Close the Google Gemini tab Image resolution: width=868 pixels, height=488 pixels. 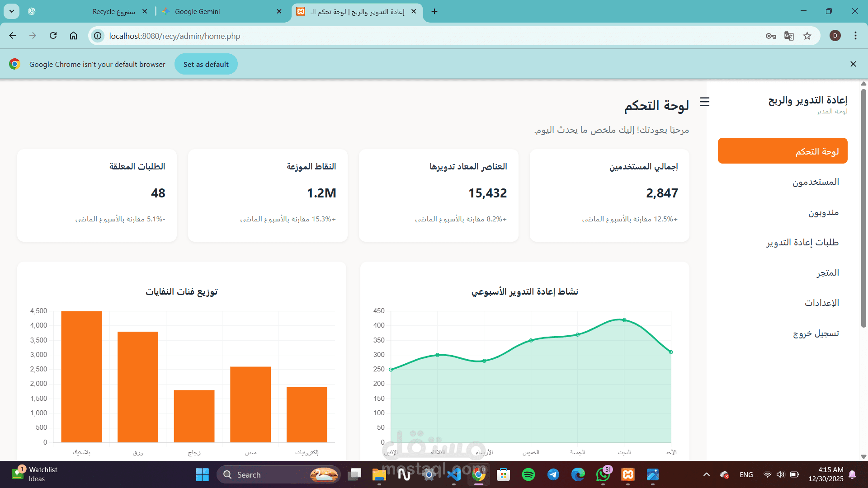pyautogui.click(x=279, y=11)
